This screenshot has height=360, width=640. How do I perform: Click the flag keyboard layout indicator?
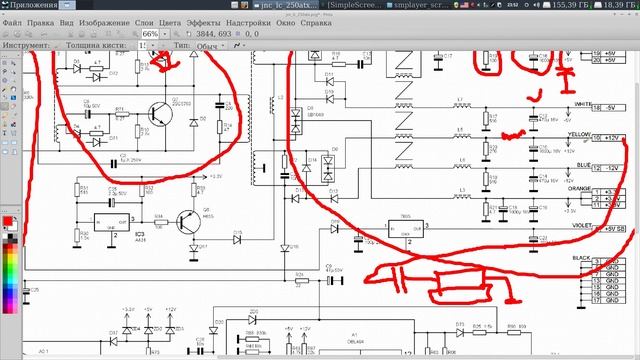(464, 5)
